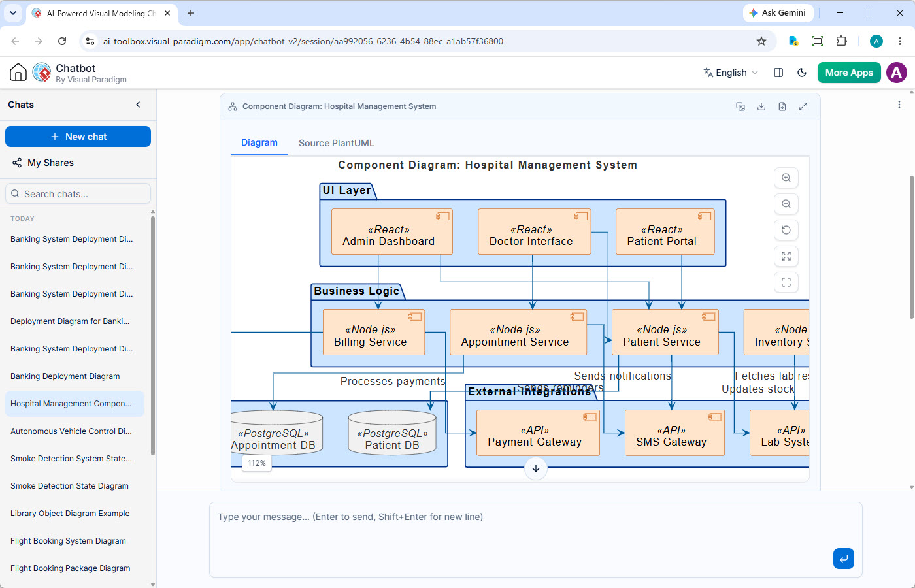915x588 pixels.
Task: View site information in address bar
Action: pyautogui.click(x=90, y=41)
